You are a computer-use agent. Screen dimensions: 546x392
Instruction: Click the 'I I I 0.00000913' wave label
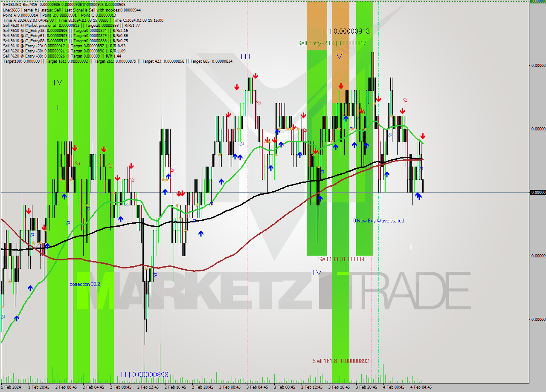click(x=346, y=31)
